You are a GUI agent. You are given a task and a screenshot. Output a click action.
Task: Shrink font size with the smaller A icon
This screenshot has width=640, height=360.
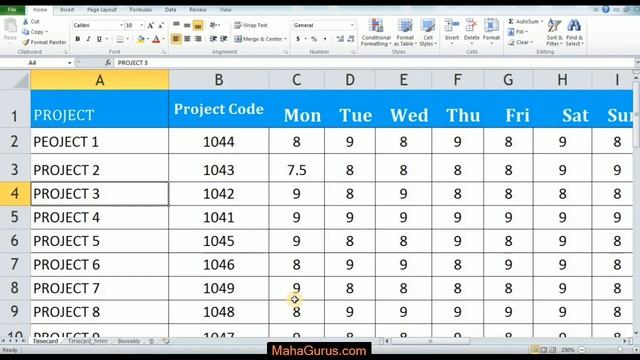tap(161, 25)
